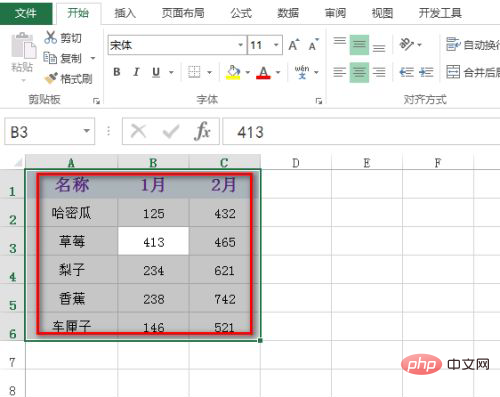Viewport: 500px width, 397px height.
Task: Click the paste dropdown arrow below 粘贴
Action: point(23,80)
